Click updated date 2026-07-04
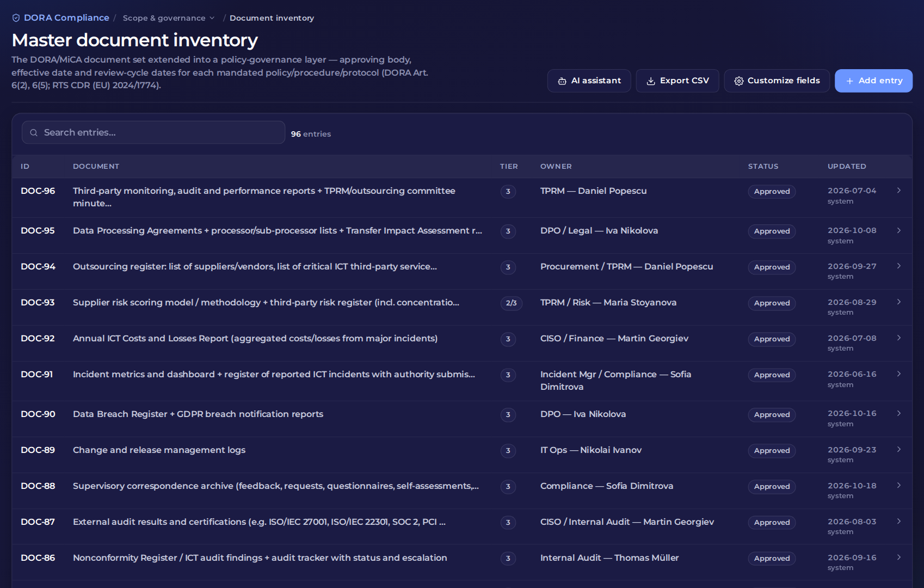This screenshot has width=924, height=588. point(852,191)
